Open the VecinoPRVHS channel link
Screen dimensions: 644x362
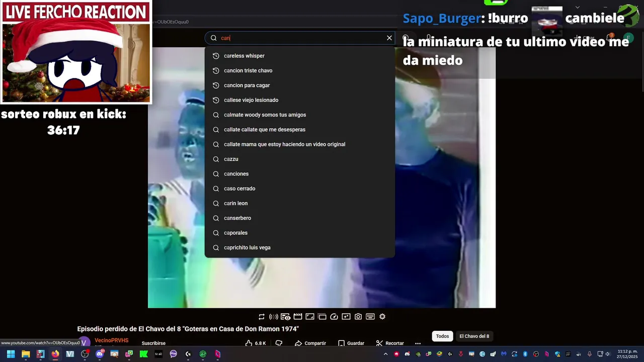pyautogui.click(x=111, y=340)
